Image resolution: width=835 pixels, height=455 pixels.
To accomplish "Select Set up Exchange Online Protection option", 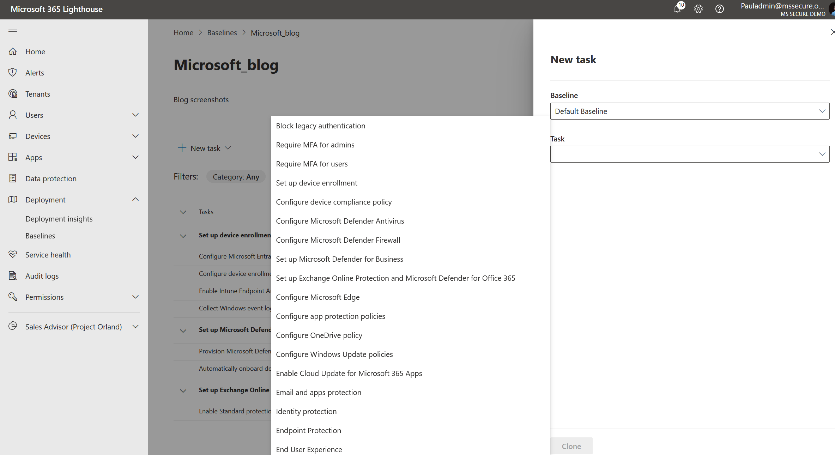I will (x=410, y=278).
